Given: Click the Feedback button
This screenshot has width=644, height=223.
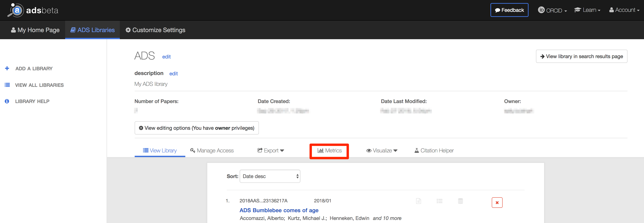Looking at the screenshot, I should pos(509,10).
